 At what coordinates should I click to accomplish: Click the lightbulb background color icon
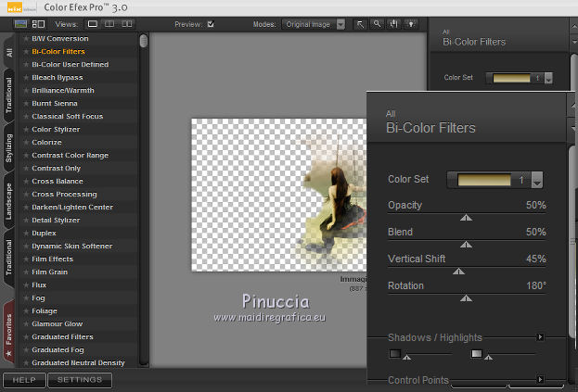coord(410,24)
